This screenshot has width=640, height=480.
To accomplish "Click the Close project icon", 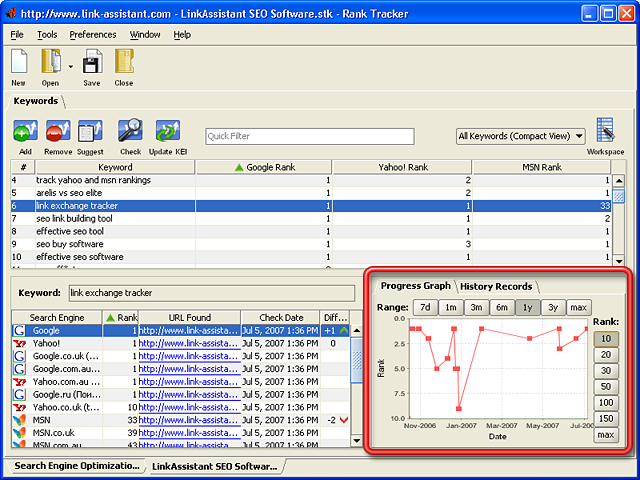I will coord(124,62).
